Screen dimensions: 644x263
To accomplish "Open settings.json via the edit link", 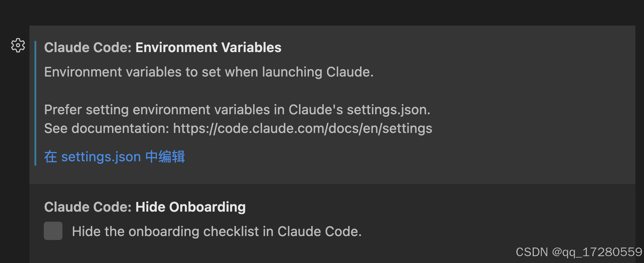I will click(x=114, y=157).
